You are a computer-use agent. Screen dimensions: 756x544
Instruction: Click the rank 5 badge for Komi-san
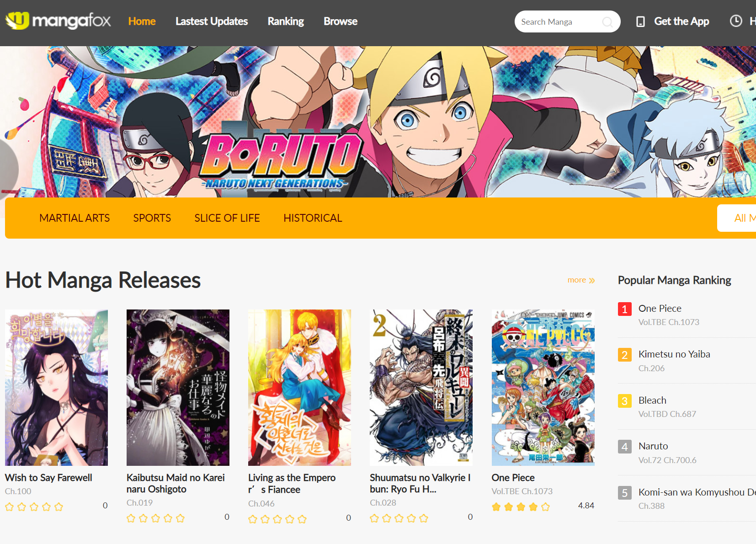click(x=624, y=493)
